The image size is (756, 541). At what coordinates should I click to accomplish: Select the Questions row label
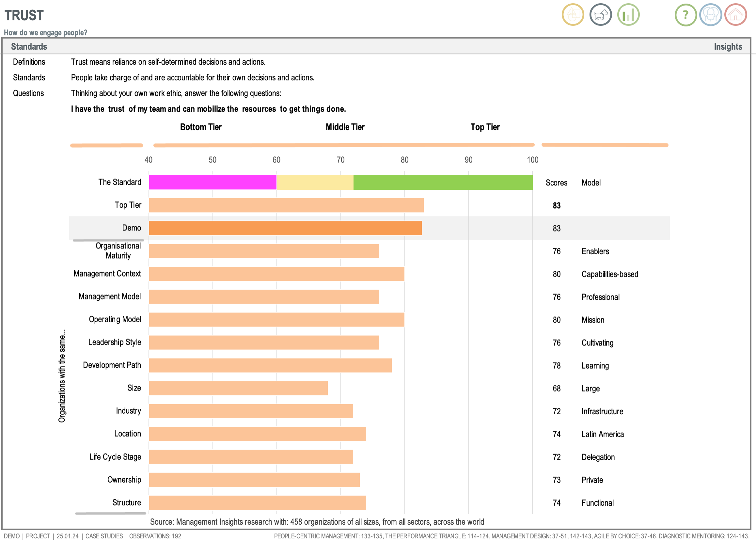[28, 93]
